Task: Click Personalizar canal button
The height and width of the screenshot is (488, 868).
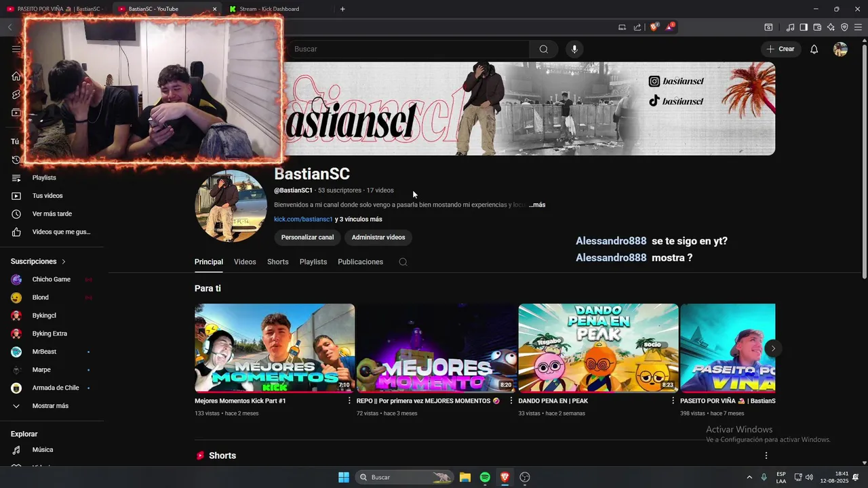Action: click(x=307, y=237)
